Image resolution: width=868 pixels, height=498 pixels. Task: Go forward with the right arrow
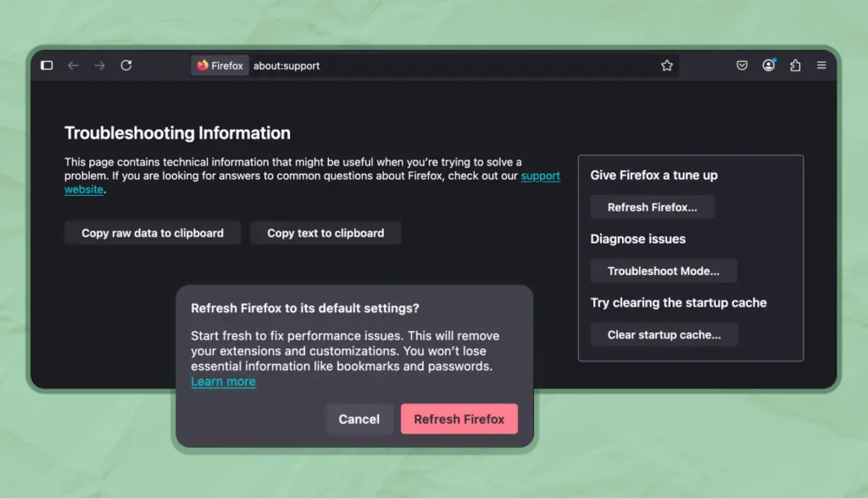point(100,65)
